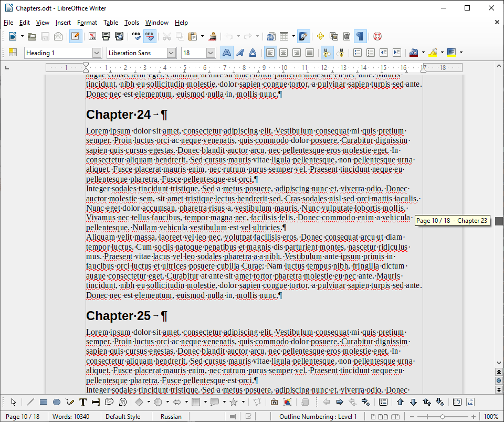This screenshot has width=504, height=422.
Task: Expand the Font Color dropdown arrow
Action: 423,52
